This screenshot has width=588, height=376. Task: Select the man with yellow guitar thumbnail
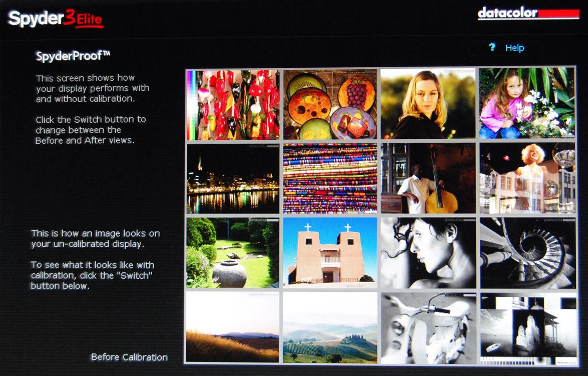tap(428, 179)
